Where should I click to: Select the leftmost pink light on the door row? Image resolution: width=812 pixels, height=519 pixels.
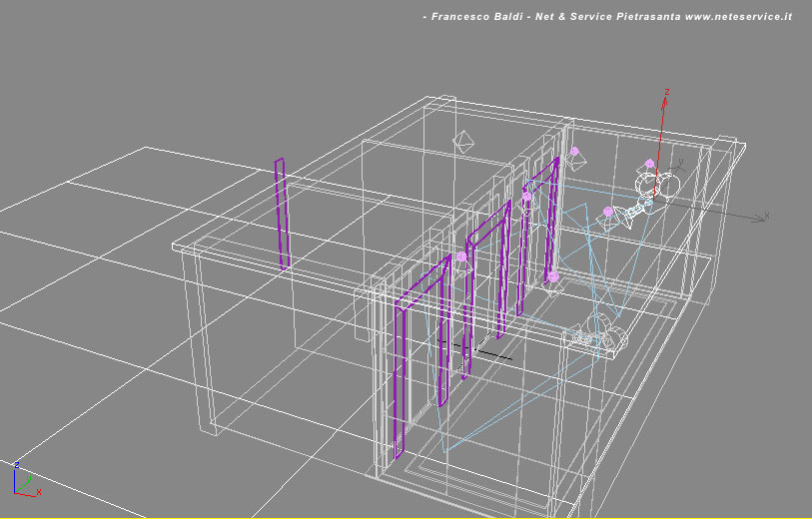461,258
